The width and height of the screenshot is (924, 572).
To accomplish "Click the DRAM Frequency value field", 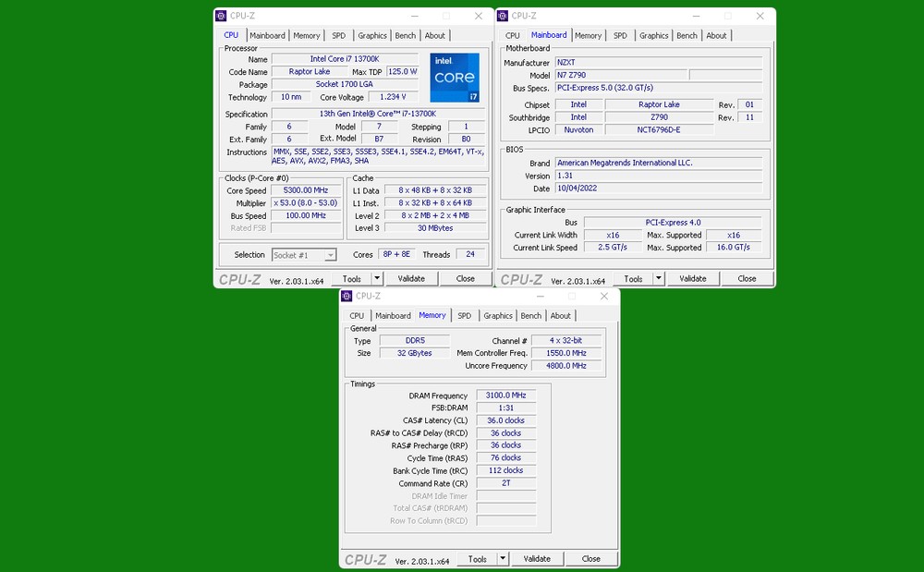I will [x=505, y=396].
